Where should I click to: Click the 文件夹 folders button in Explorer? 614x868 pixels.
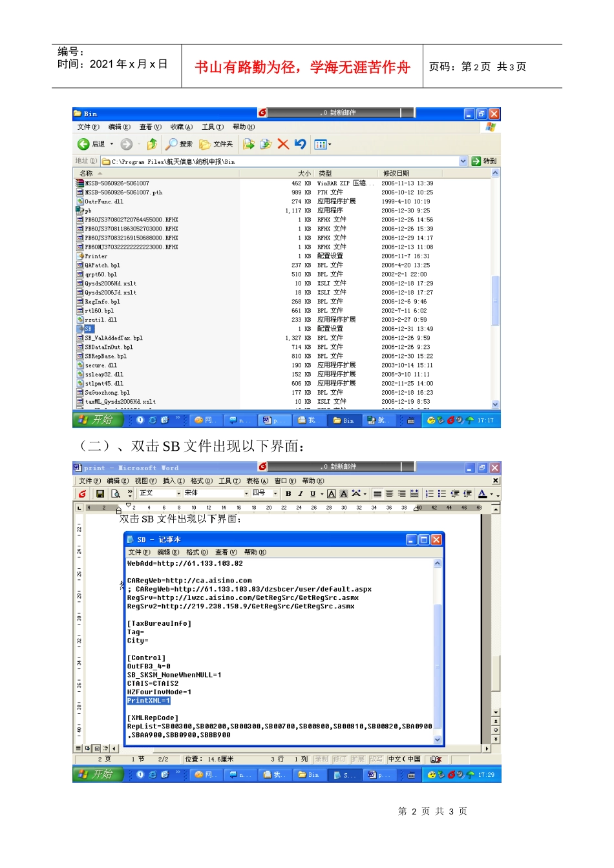coord(217,144)
